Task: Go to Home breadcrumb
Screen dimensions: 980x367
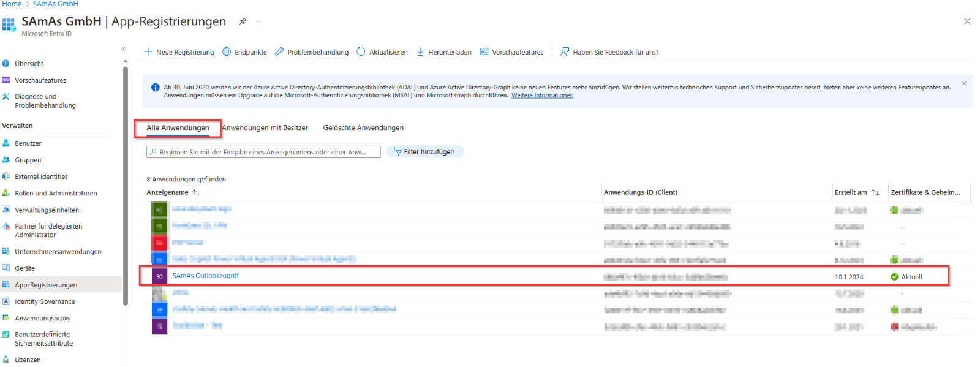Action: (12, 4)
